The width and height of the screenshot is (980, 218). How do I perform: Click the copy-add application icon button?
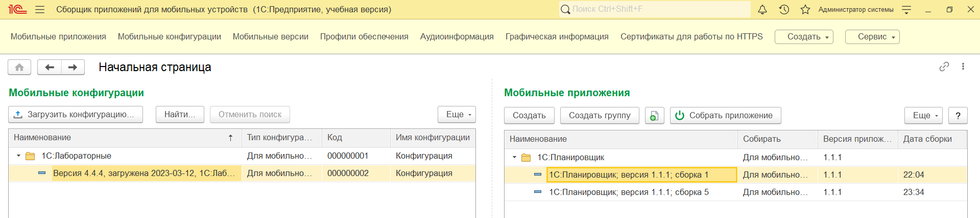point(654,116)
